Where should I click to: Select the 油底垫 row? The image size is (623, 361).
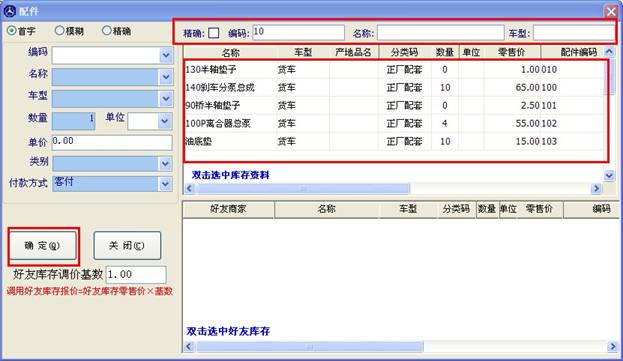point(394,141)
